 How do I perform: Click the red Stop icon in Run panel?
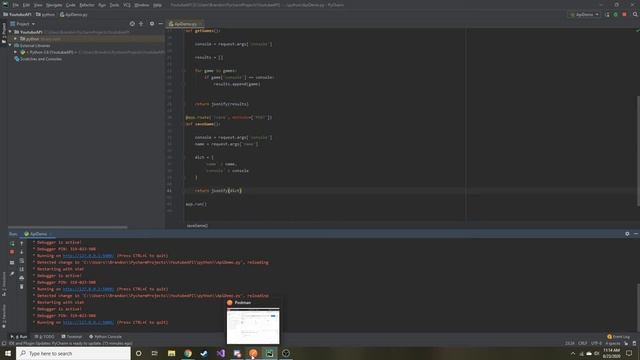(12, 252)
